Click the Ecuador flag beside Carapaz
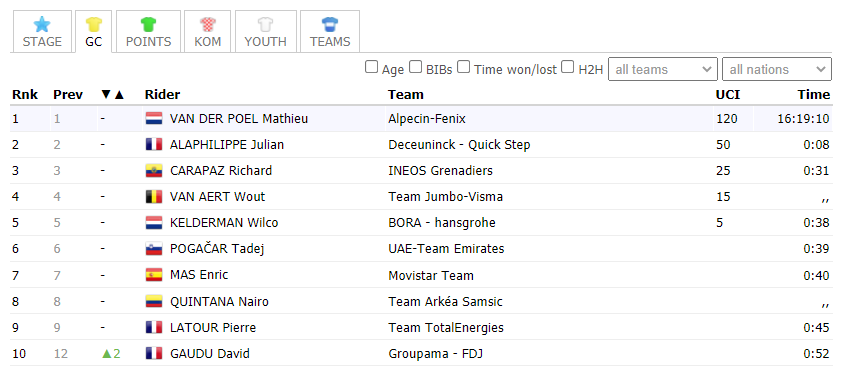This screenshot has height=367, width=847. [x=154, y=171]
